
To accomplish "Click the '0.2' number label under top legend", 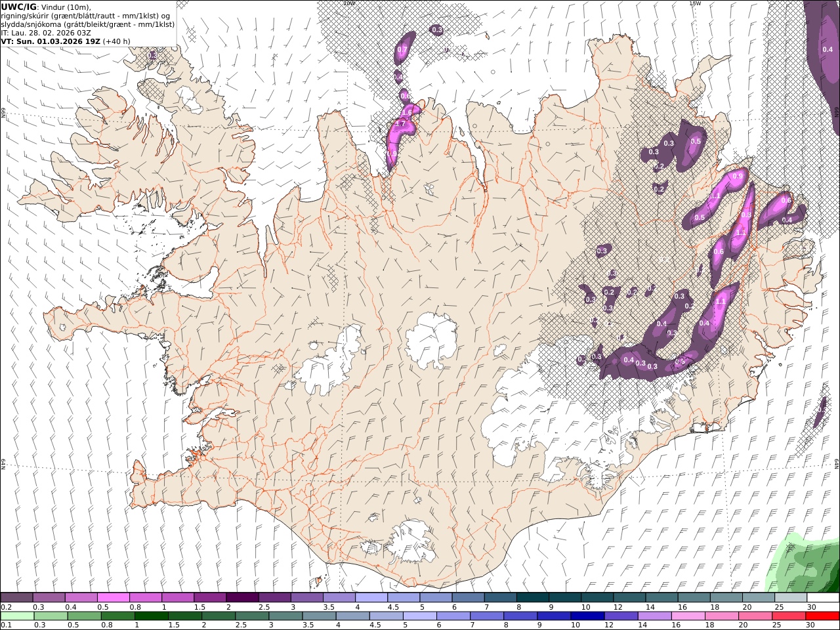I will pyautogui.click(x=6, y=607).
